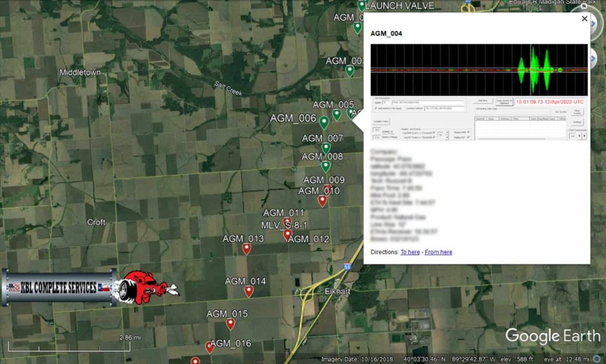Select the LAUNCH VALVE green placemark pin
Image resolution: width=606 pixels, height=364 pixels.
coord(362,6)
